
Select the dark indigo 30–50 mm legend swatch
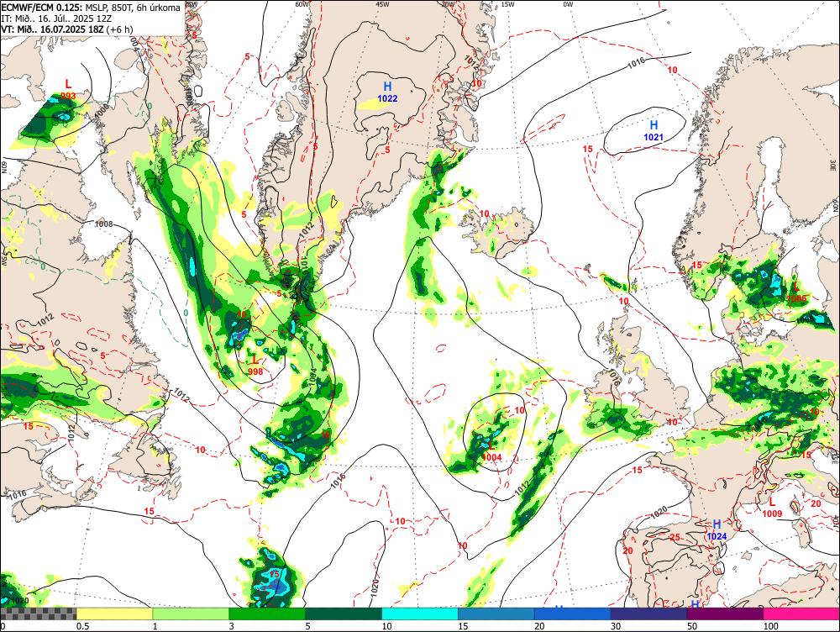click(648, 614)
